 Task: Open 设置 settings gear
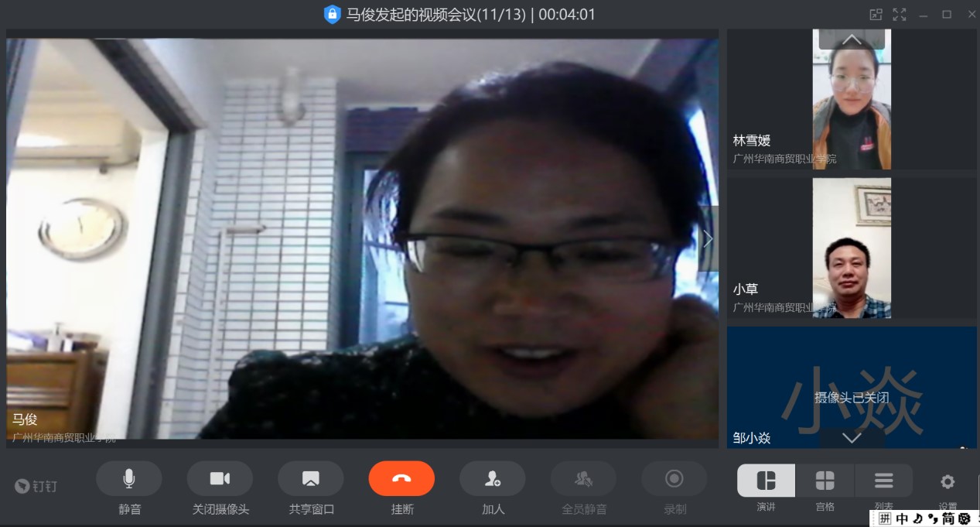click(x=948, y=482)
